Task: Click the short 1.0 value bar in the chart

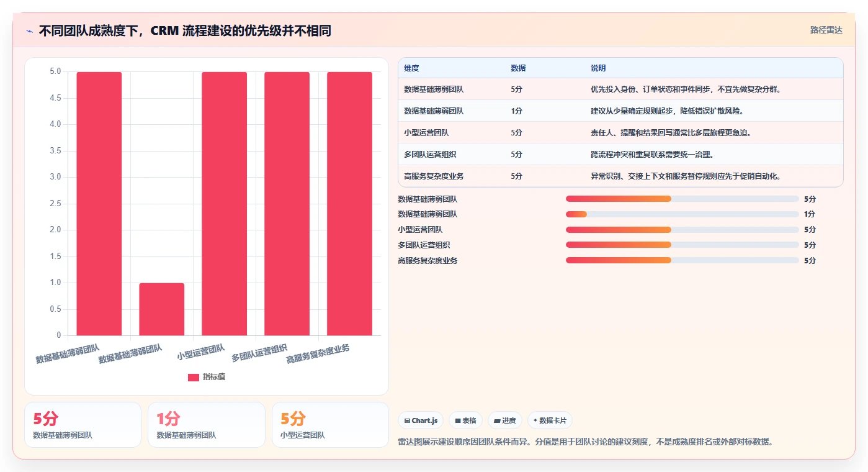Action: point(161,309)
